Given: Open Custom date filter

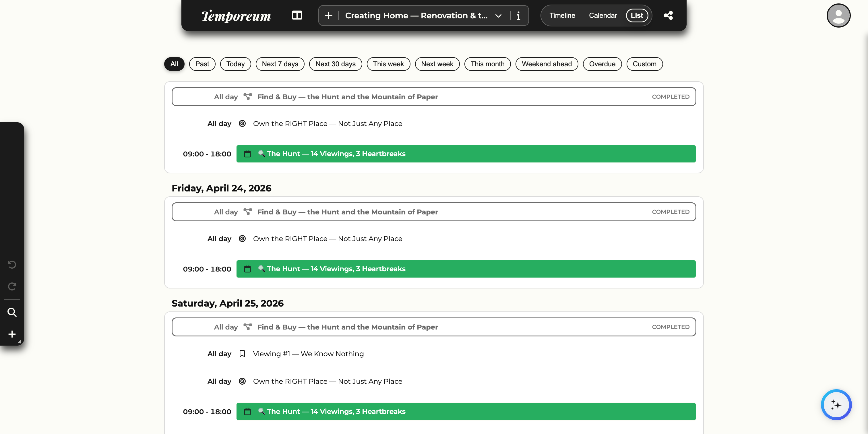Looking at the screenshot, I should click(645, 64).
